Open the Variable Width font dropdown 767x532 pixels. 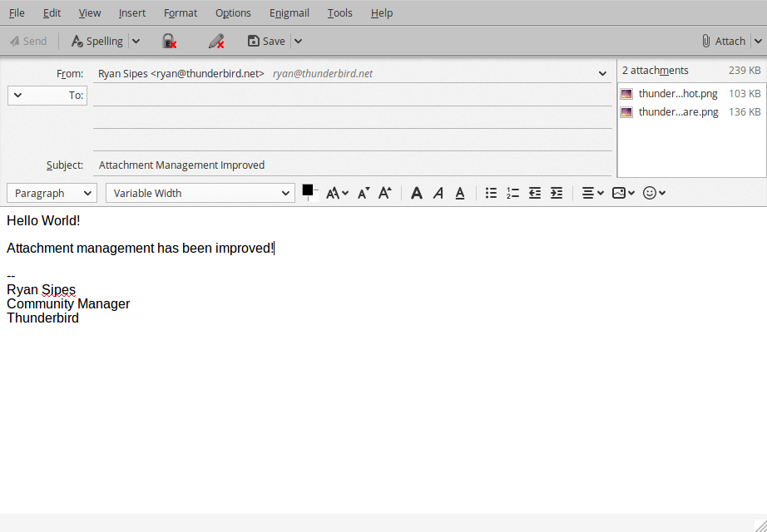click(200, 193)
